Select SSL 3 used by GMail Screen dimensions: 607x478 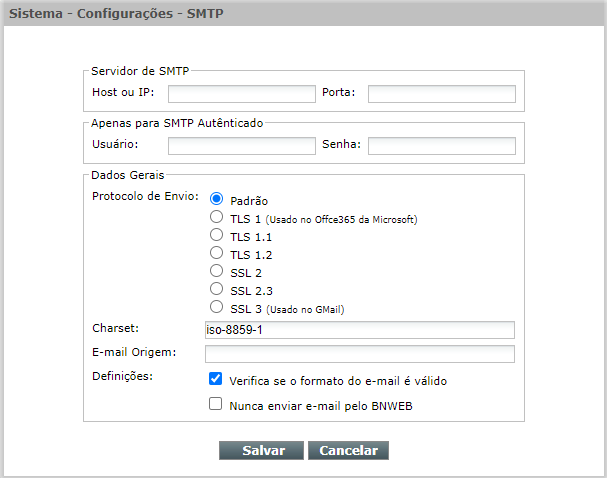pos(216,307)
